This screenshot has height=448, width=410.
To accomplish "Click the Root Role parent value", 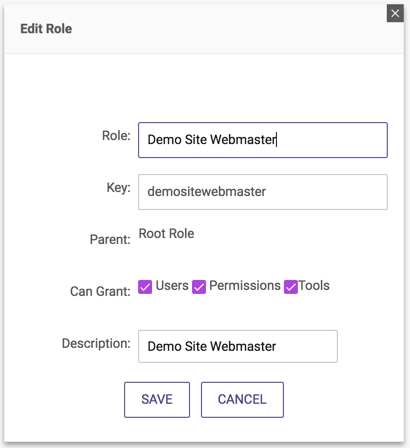I will coord(166,234).
